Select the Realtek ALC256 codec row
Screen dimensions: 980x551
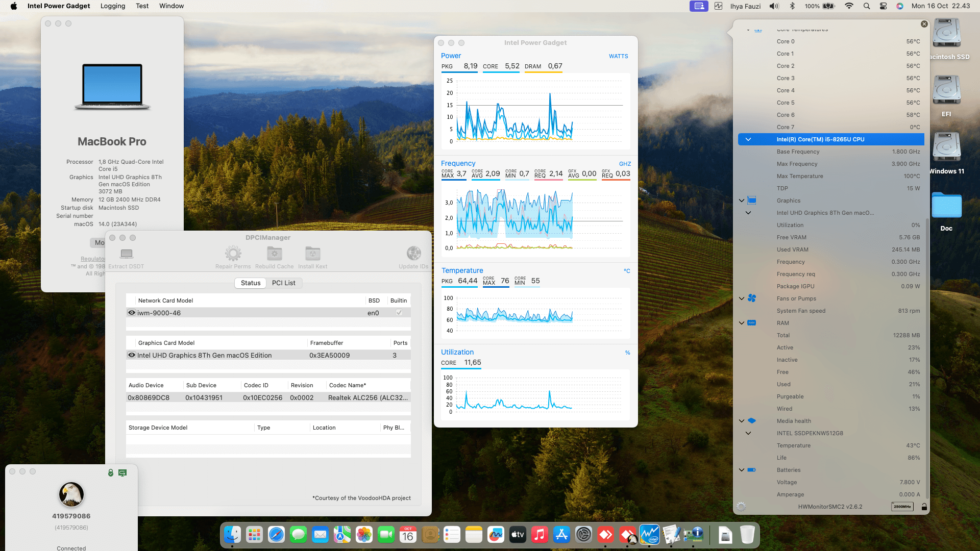(x=268, y=397)
